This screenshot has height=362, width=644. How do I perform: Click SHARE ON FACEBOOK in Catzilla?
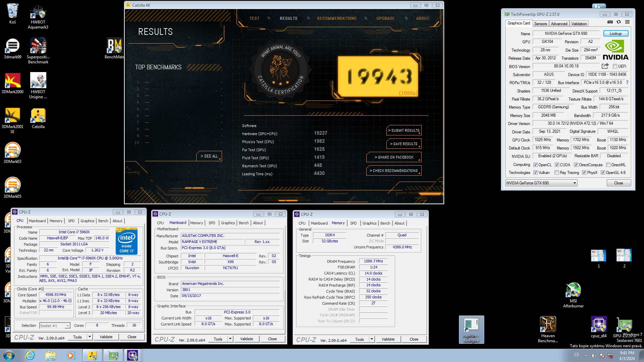(x=394, y=157)
